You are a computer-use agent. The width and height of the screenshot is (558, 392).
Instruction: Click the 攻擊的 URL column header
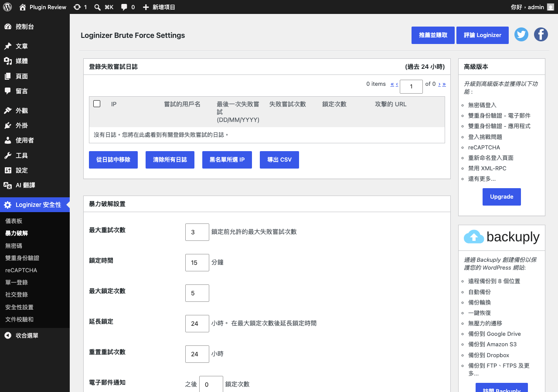(x=391, y=104)
